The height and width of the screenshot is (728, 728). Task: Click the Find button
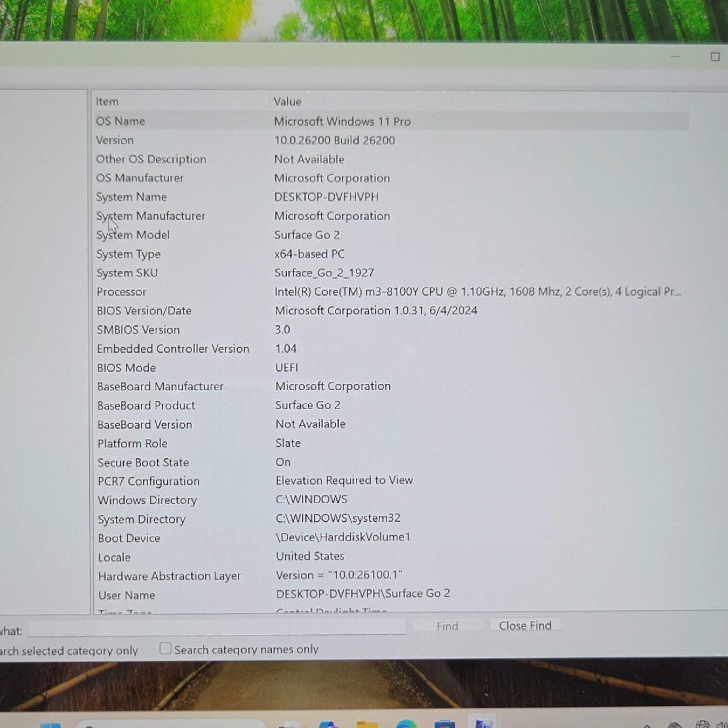(x=447, y=626)
